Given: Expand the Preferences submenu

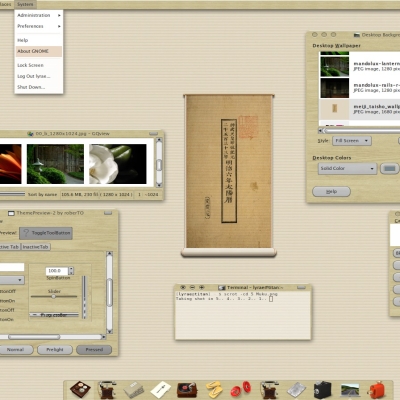Looking at the screenshot, I should 39,26.
